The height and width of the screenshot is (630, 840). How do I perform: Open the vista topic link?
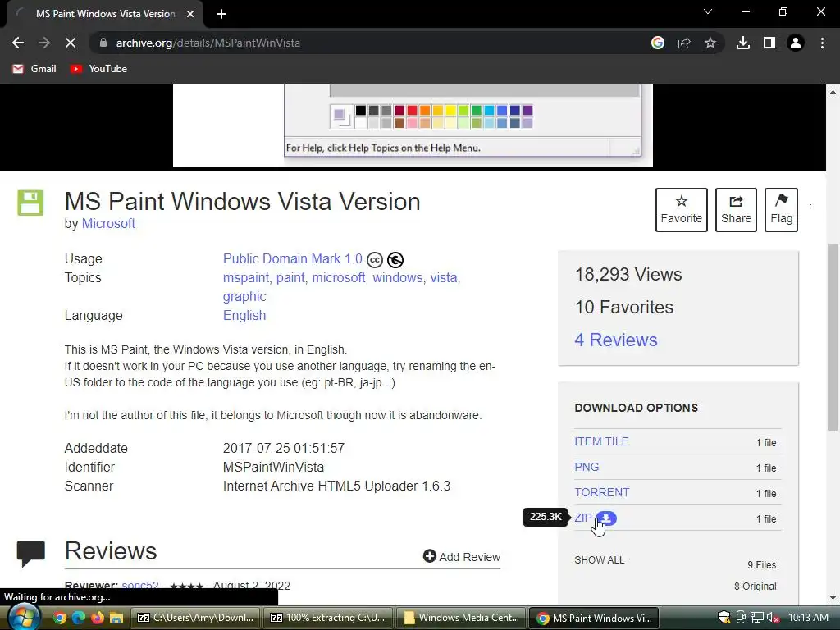[x=444, y=277]
